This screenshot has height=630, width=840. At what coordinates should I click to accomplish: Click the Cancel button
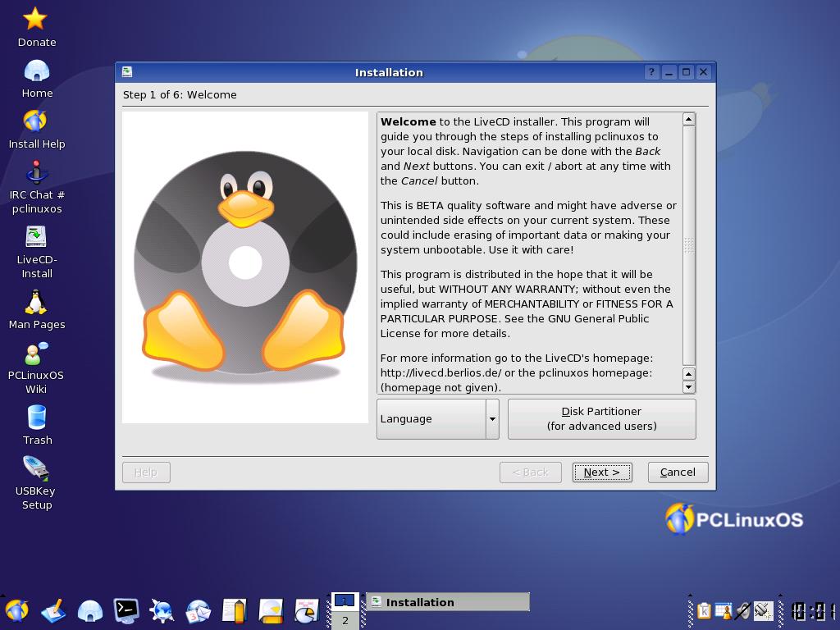pos(678,472)
